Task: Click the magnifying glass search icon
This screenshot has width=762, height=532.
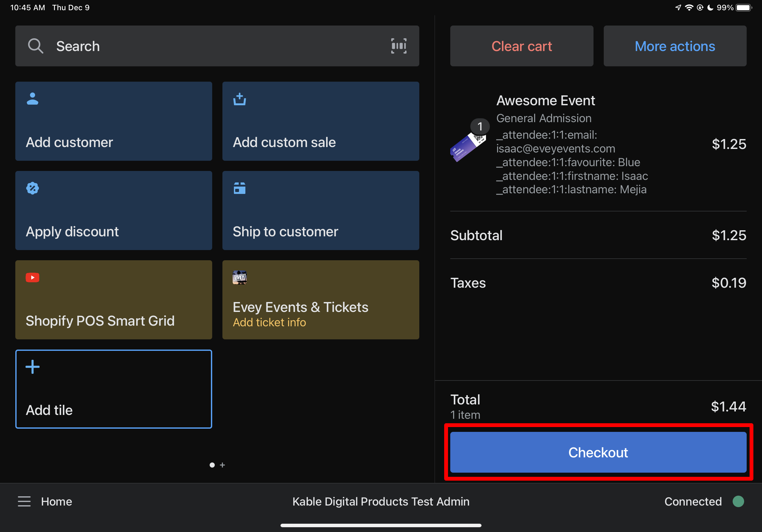Action: pos(35,46)
